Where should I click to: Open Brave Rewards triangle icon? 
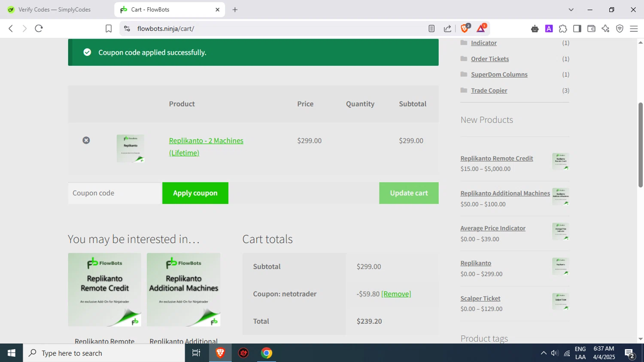pos(481,28)
